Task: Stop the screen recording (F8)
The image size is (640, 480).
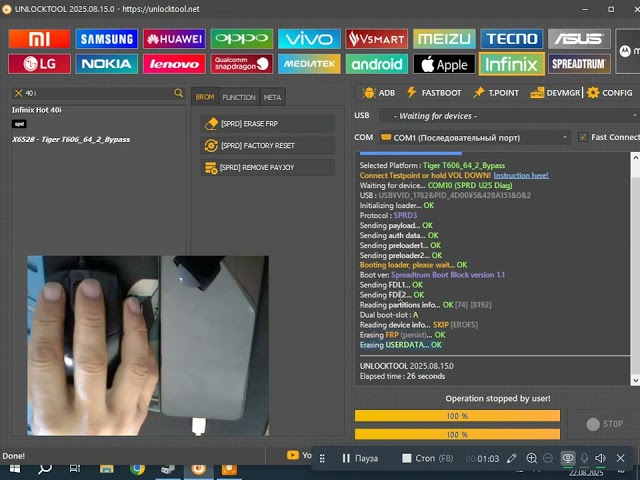Action: pos(427,458)
